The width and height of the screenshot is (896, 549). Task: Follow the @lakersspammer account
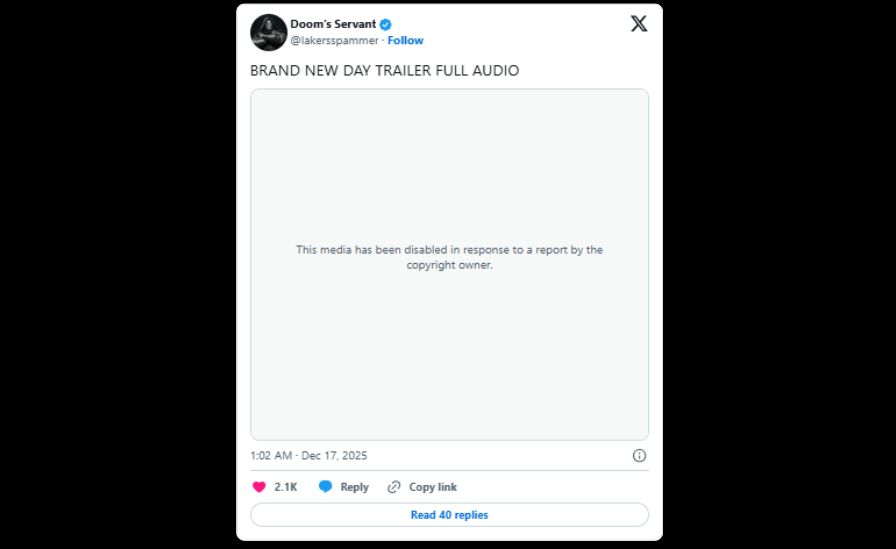click(x=405, y=41)
